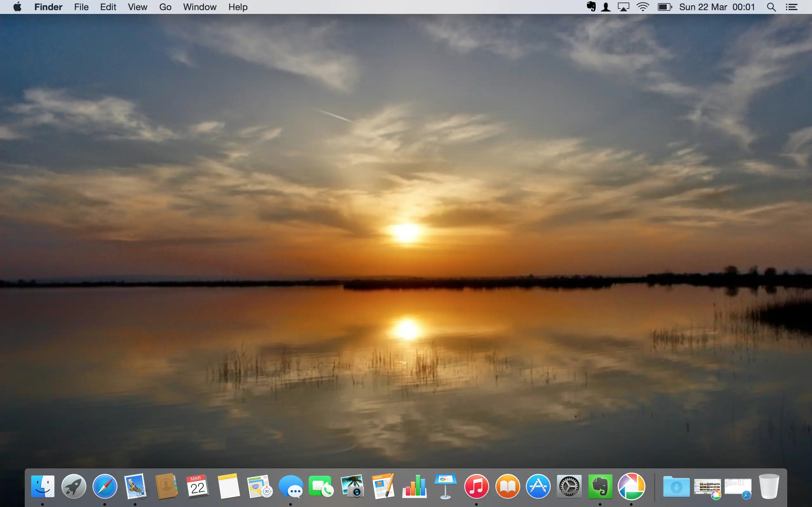
Task: Open Evernote elephant icon in Dock
Action: (600, 486)
